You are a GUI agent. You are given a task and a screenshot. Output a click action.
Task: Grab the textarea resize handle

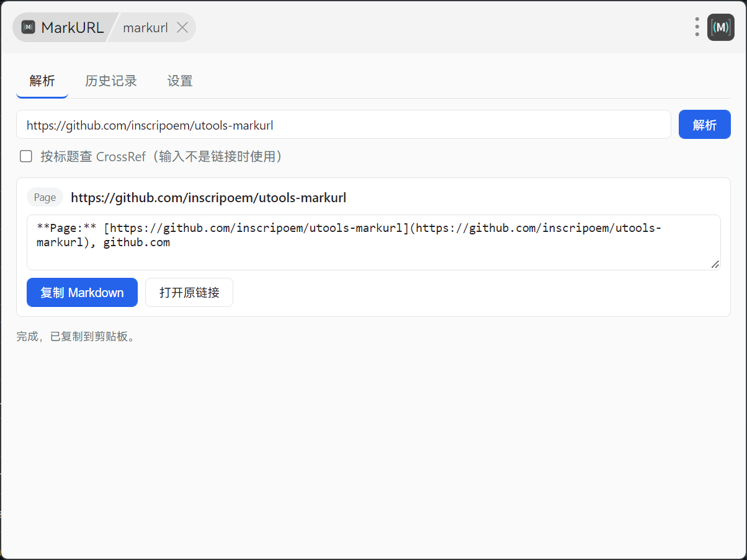(715, 264)
